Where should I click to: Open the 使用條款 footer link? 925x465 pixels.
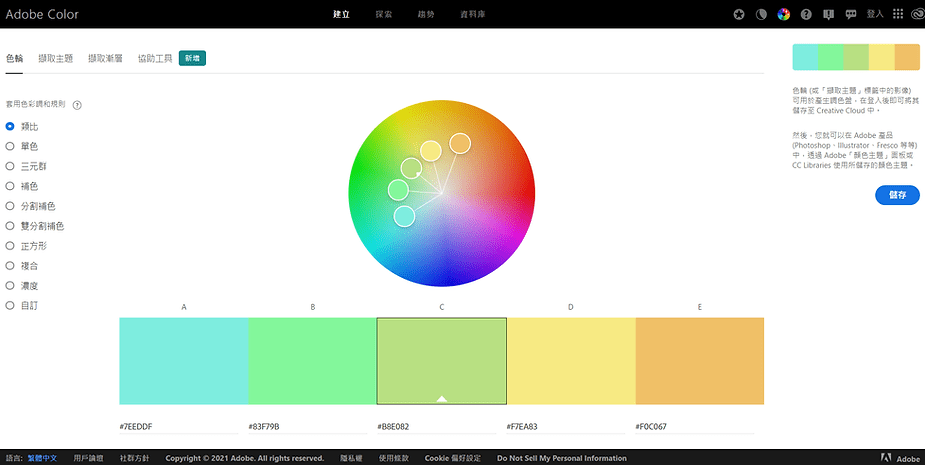[393, 459]
